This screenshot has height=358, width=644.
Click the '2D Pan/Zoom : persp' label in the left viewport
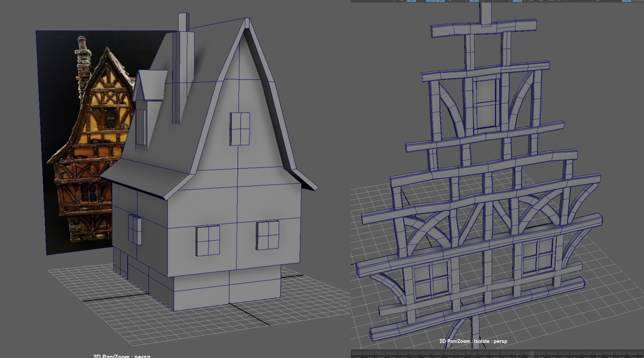[122, 356]
